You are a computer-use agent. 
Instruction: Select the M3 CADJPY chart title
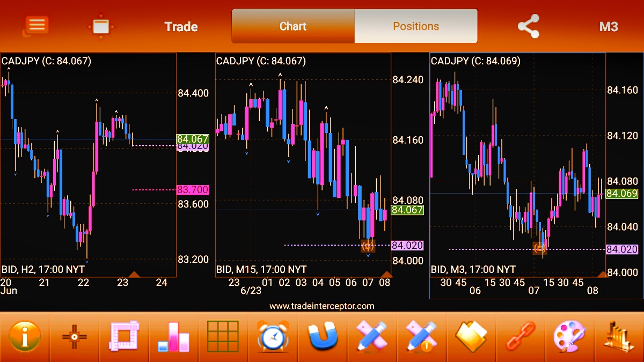pos(475,61)
